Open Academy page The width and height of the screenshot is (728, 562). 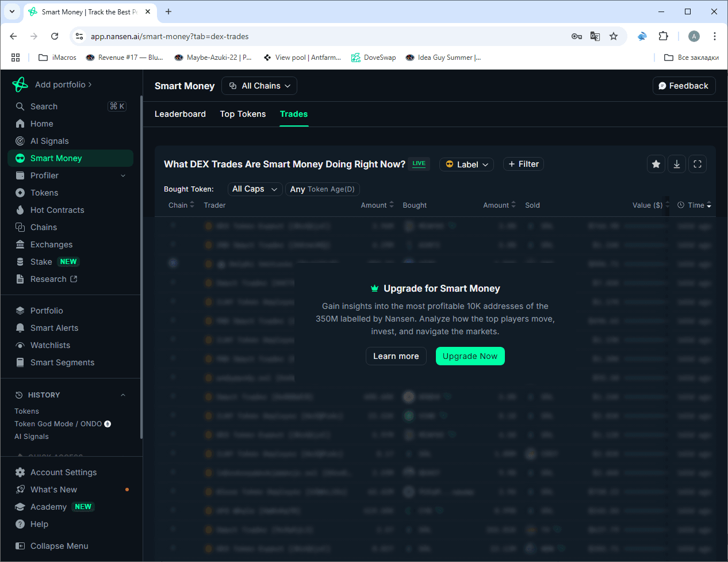[x=70, y=507]
